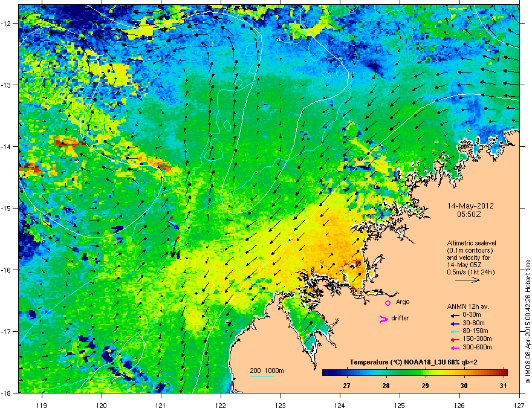
Task: Click the longitude axis label '125'
Action: point(400,405)
